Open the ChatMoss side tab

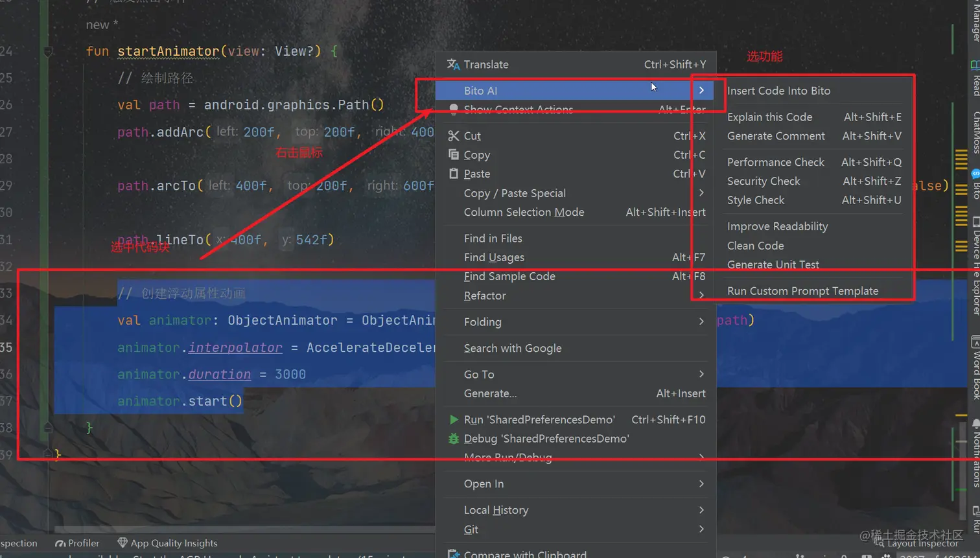pyautogui.click(x=975, y=132)
